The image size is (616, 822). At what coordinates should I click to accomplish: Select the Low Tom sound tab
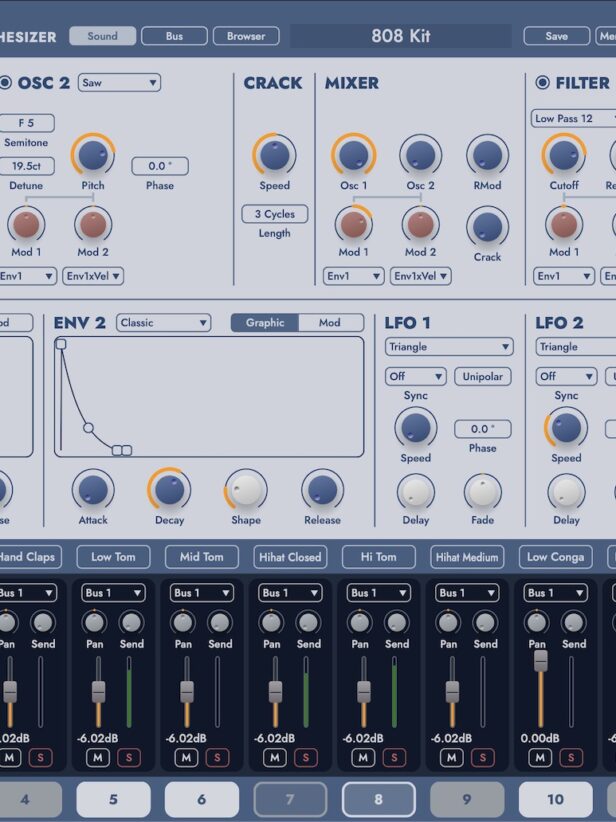click(x=113, y=557)
